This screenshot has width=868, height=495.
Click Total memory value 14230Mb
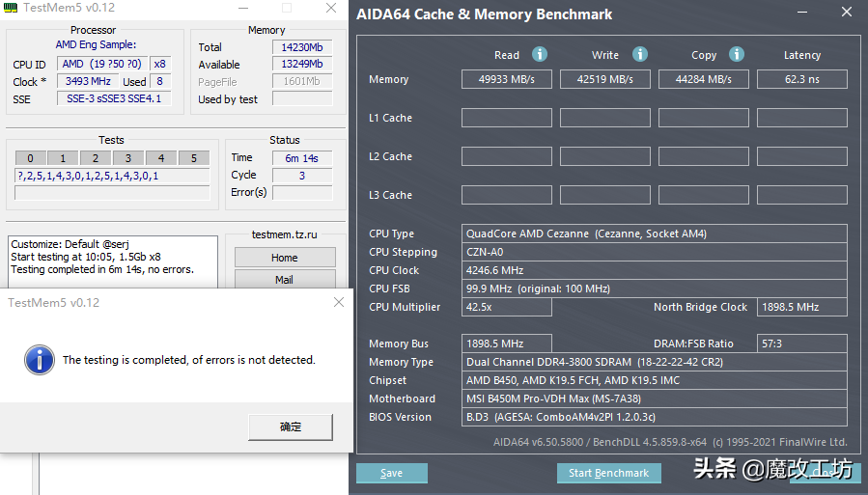pyautogui.click(x=302, y=47)
